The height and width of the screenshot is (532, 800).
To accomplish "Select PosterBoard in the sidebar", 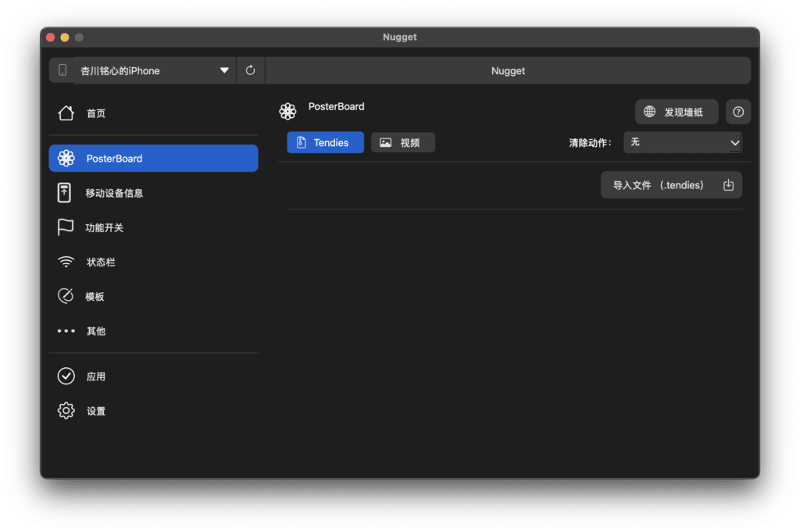I will click(153, 159).
